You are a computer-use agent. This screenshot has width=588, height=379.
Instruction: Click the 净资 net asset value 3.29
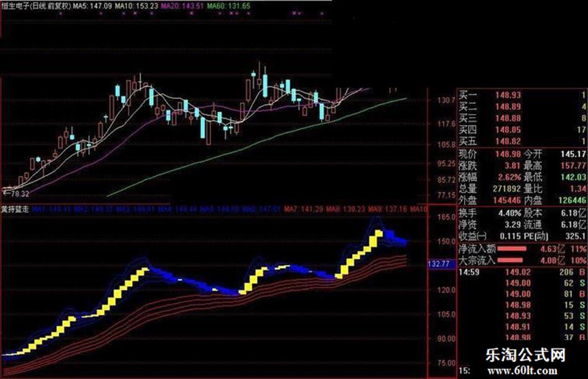[512, 225]
